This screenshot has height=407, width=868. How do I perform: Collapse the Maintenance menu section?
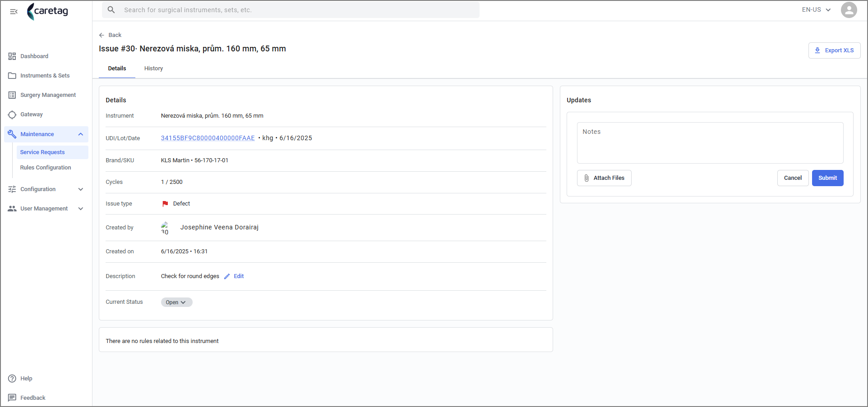[81, 134]
